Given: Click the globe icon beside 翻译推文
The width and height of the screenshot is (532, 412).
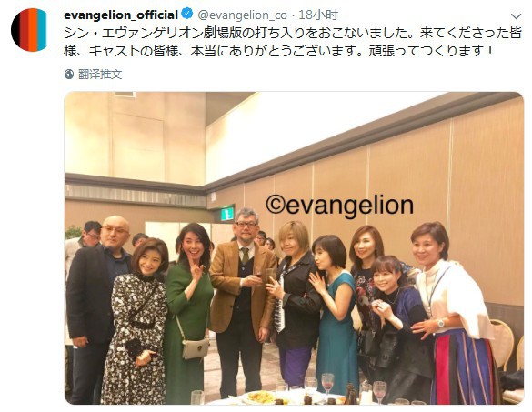Looking at the screenshot, I should click(69, 74).
